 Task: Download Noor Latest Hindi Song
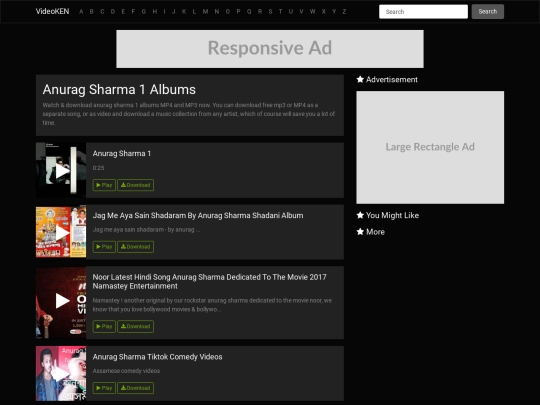[136, 326]
